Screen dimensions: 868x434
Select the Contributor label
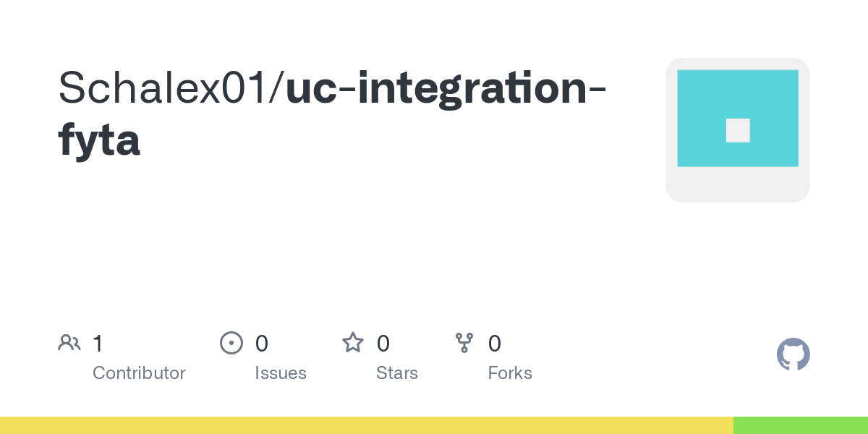coord(139,373)
